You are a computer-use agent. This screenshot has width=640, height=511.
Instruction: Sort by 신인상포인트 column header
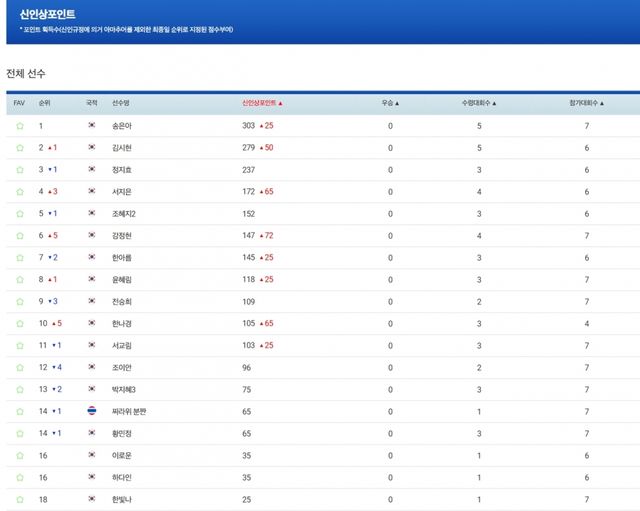coord(262,103)
